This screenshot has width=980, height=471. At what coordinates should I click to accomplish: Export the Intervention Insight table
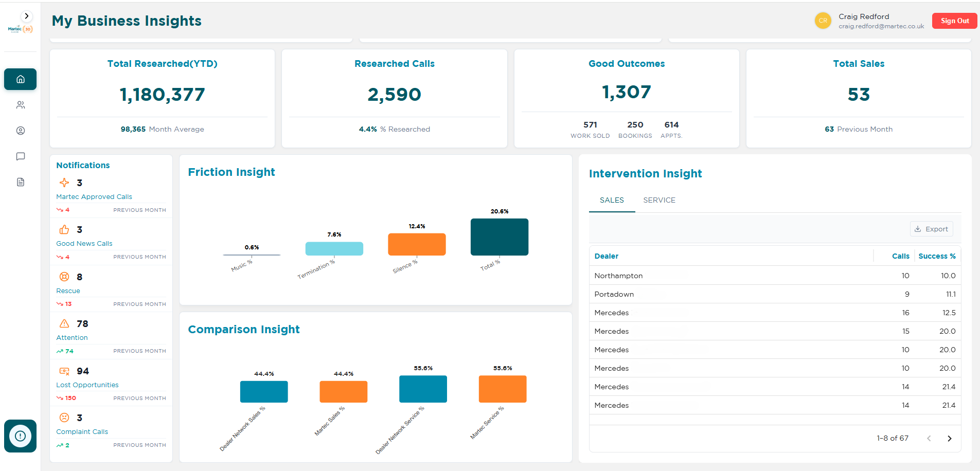(x=931, y=229)
